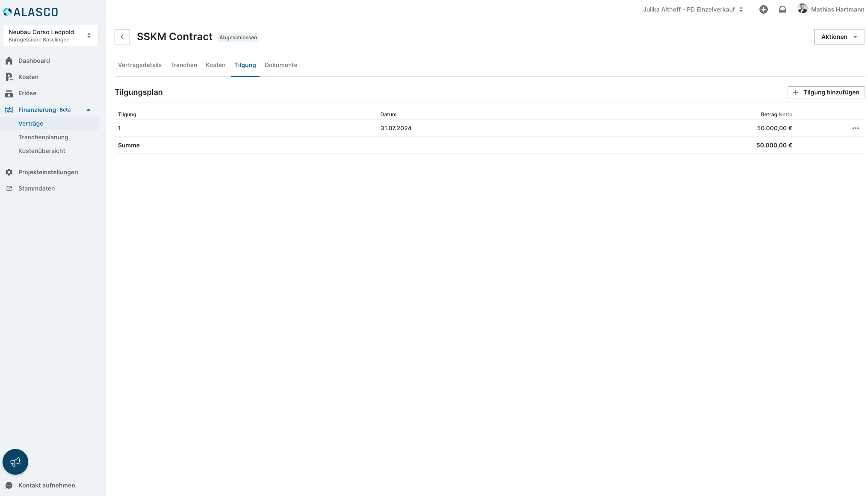Go to Tranchenplanung in sidebar

click(x=43, y=137)
